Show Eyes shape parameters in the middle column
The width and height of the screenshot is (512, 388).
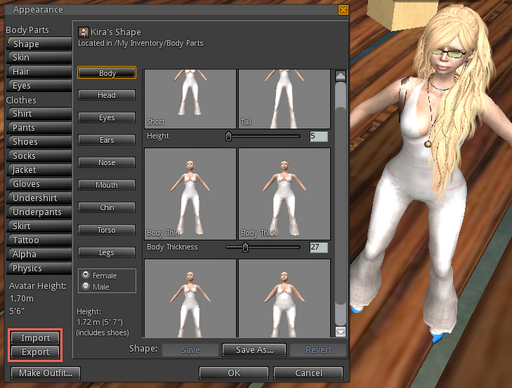pyautogui.click(x=107, y=117)
